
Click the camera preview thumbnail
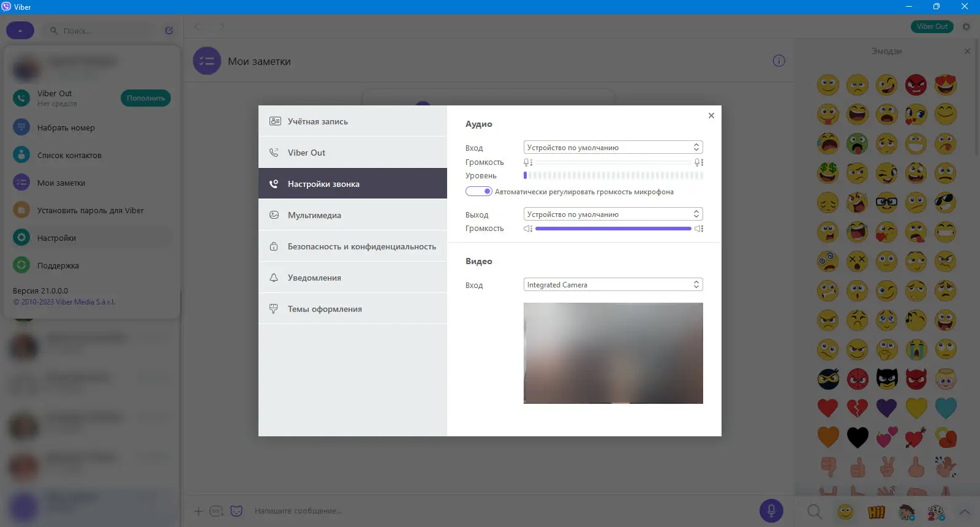click(613, 353)
